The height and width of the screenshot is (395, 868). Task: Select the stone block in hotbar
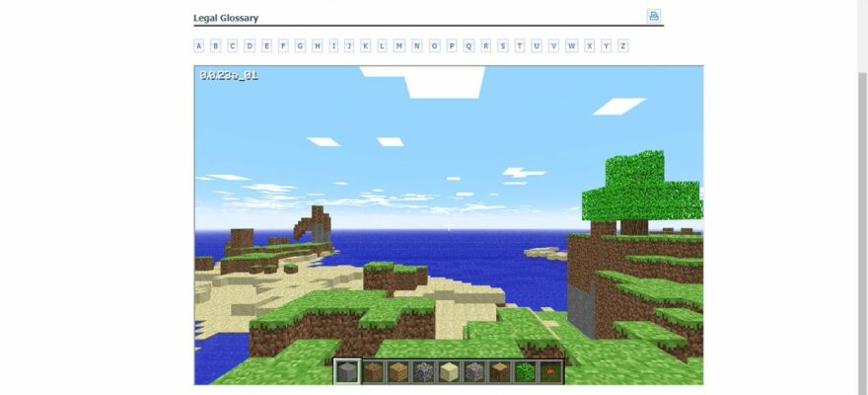[x=347, y=371]
